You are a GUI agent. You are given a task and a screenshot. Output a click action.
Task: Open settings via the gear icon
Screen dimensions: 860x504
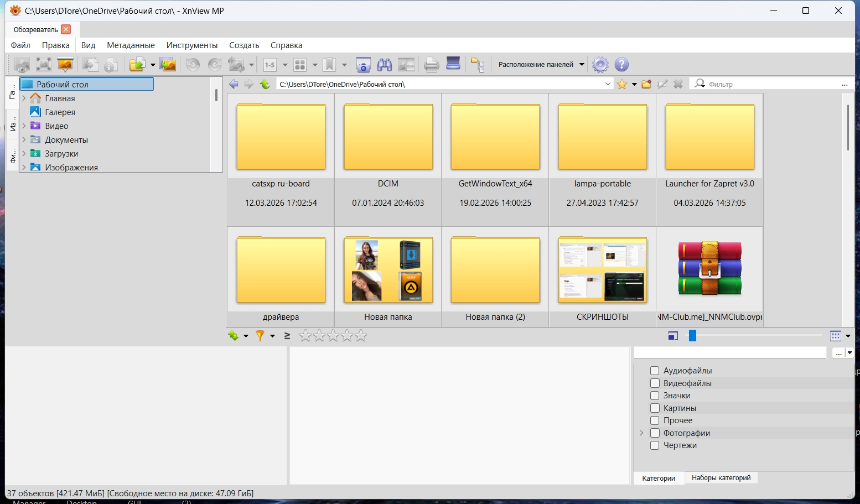(x=600, y=65)
